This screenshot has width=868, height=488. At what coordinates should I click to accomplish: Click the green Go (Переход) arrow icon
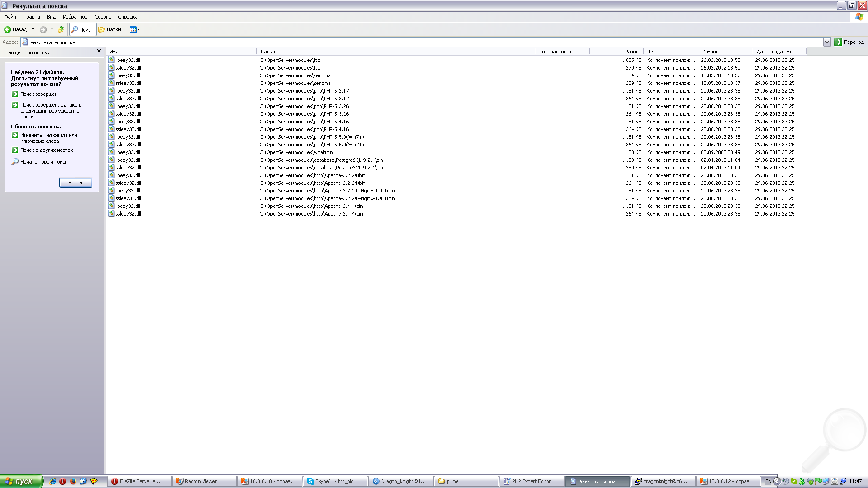(x=838, y=42)
